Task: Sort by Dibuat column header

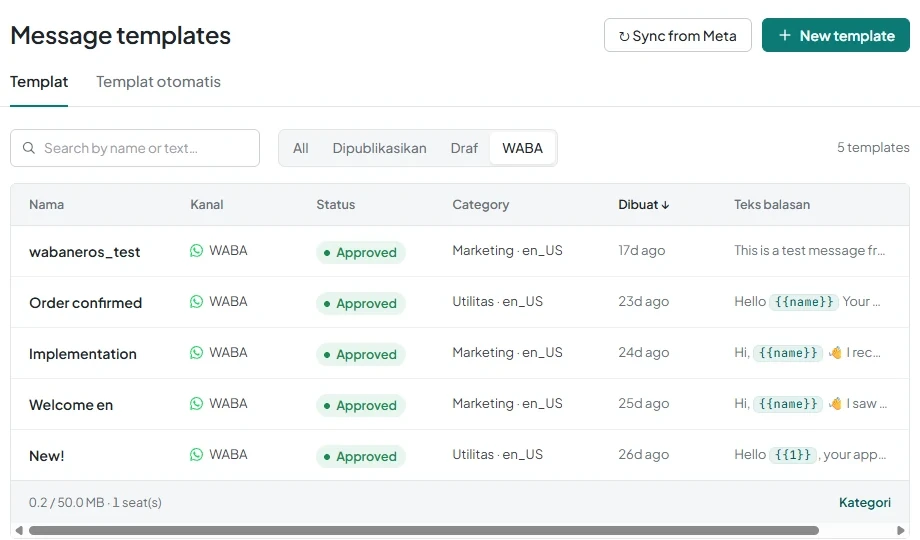Action: 644,204
